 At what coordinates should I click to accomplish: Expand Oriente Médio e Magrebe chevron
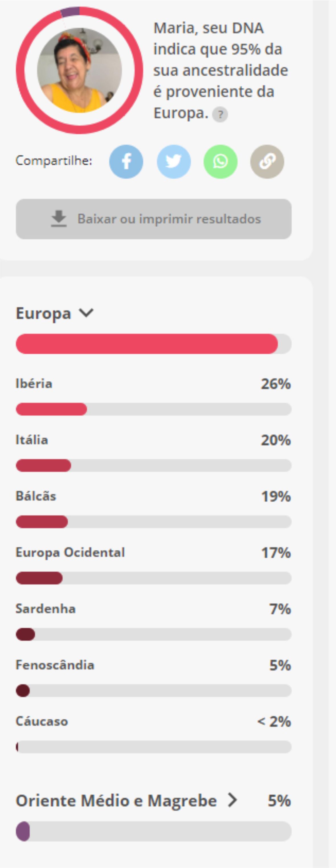point(232,800)
